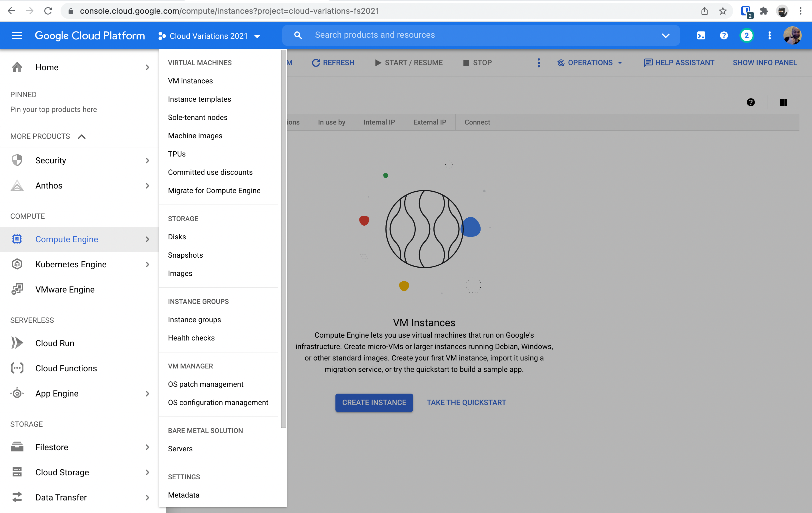Click the Kubernetes Engine icon

(x=17, y=264)
